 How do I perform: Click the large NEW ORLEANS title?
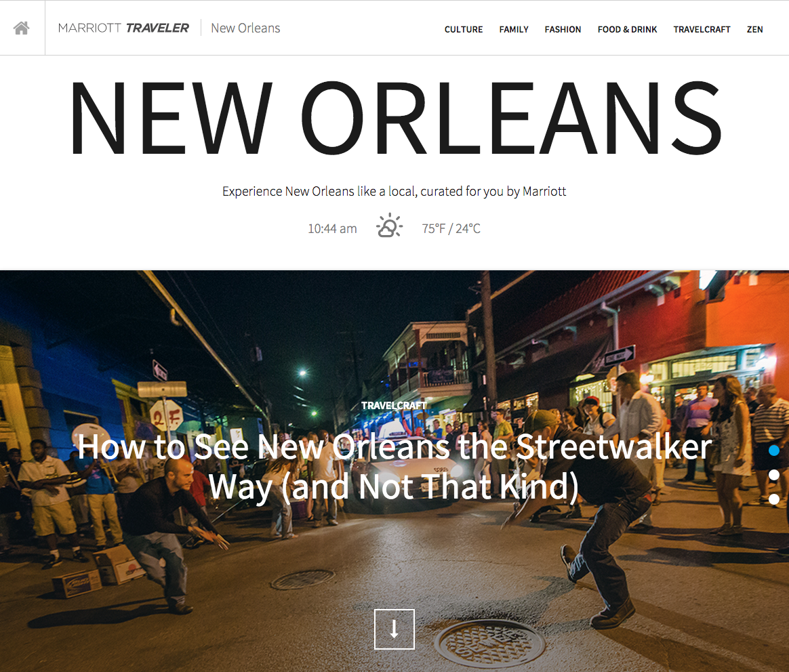tap(396, 118)
